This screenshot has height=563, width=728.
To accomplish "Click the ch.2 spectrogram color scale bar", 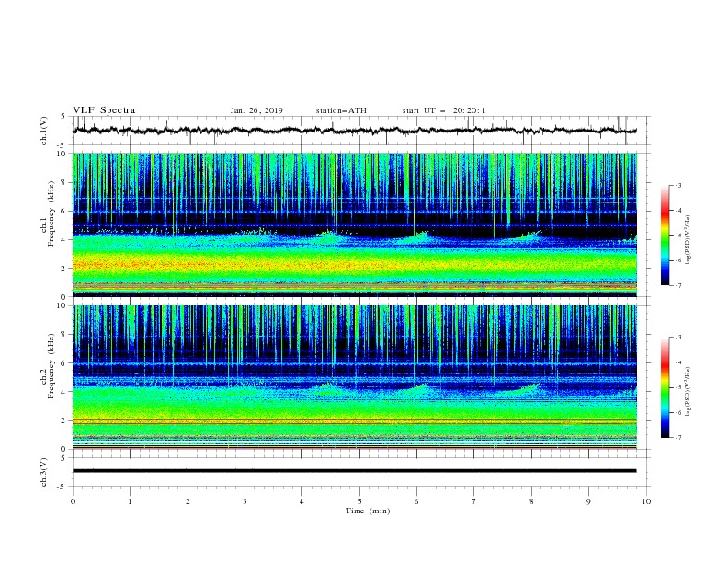I will [665, 387].
